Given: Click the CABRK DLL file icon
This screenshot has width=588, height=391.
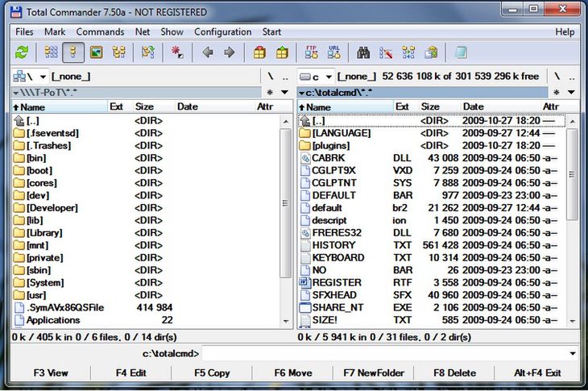Looking at the screenshot, I should tap(305, 158).
